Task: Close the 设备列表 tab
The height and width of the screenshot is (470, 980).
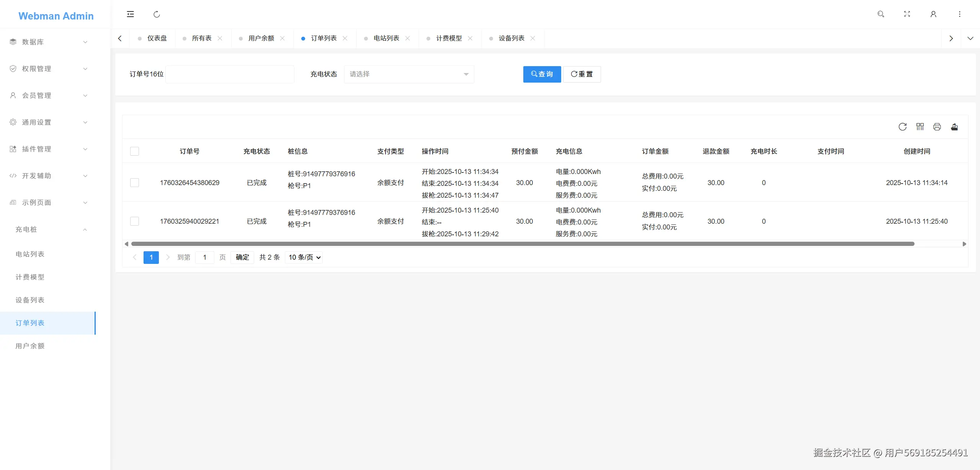Action: pos(533,38)
